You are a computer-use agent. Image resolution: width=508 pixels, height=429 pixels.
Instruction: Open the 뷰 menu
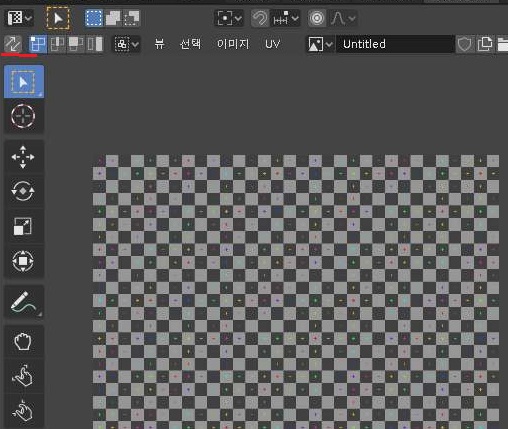tap(160, 44)
